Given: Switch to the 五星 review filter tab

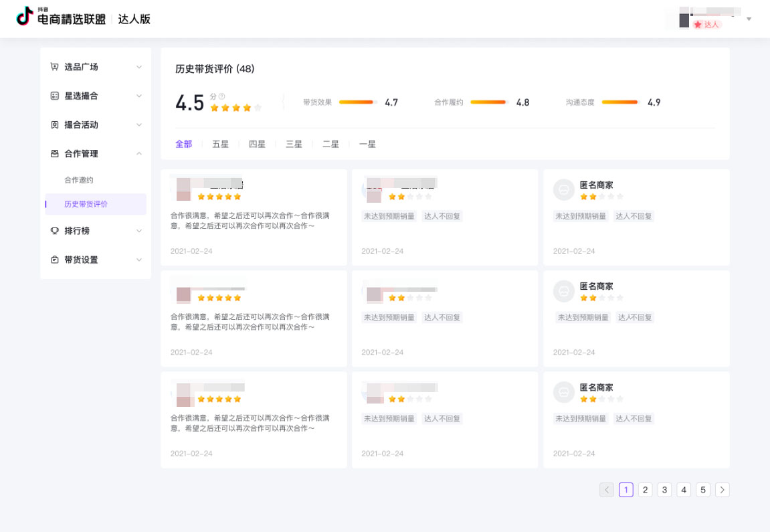Looking at the screenshot, I should coord(221,144).
